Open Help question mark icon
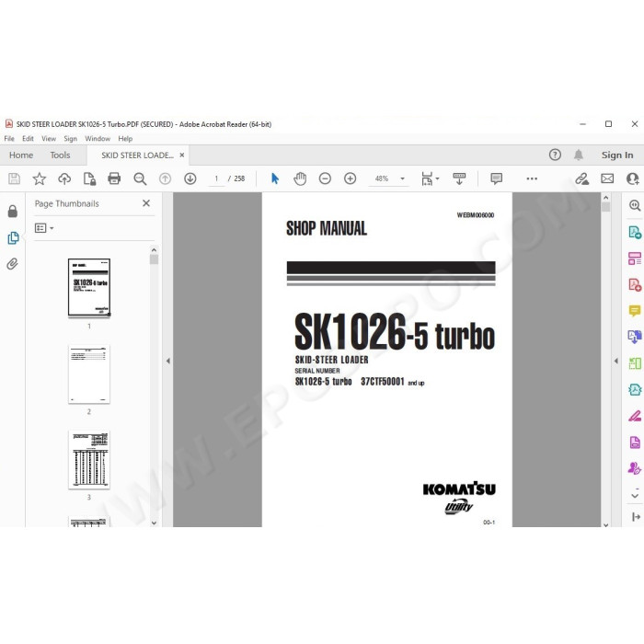 [x=555, y=155]
